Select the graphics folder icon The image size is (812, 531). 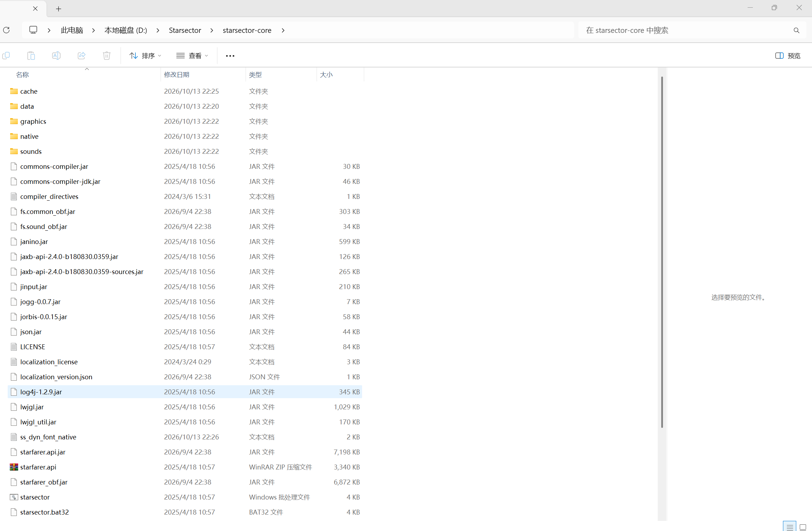tap(14, 121)
